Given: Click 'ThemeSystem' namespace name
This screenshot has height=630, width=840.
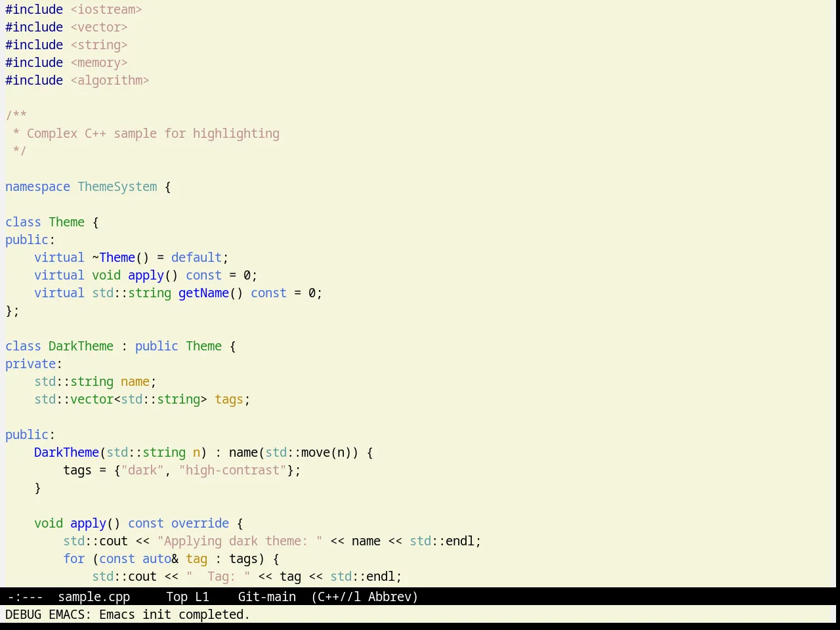Looking at the screenshot, I should pos(117,186).
